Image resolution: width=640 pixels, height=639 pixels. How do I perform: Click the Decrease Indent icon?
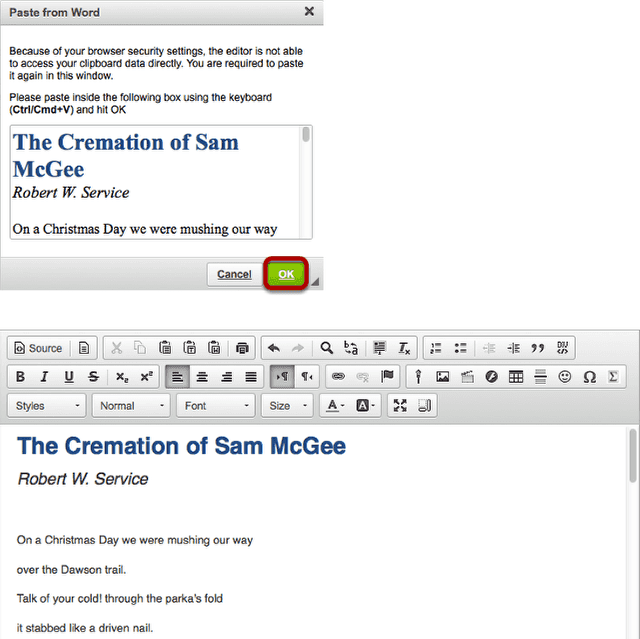(x=489, y=348)
